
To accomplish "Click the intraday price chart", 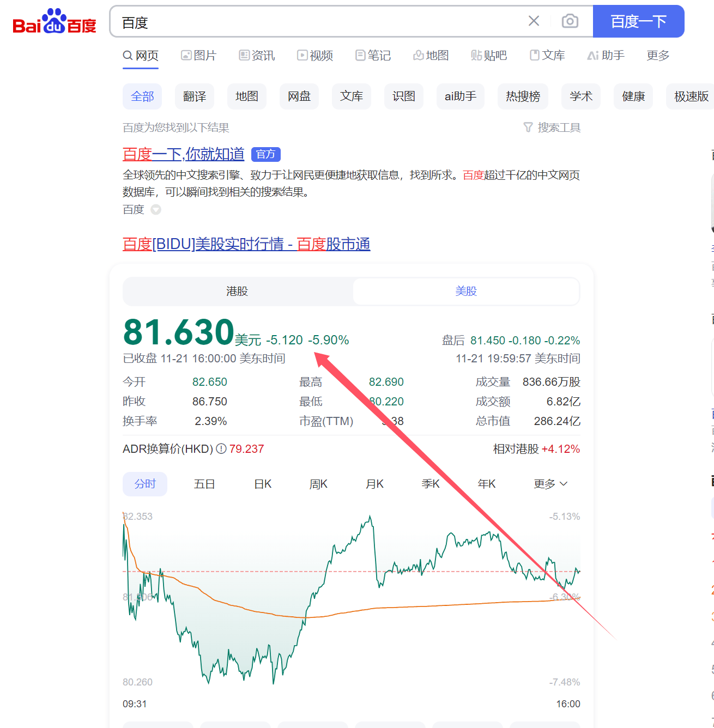I will click(352, 599).
